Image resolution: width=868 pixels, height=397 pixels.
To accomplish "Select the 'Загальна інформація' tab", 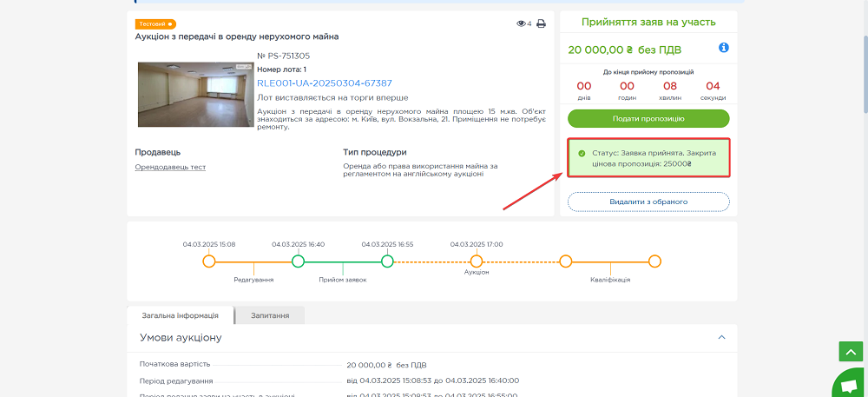I will [x=181, y=315].
